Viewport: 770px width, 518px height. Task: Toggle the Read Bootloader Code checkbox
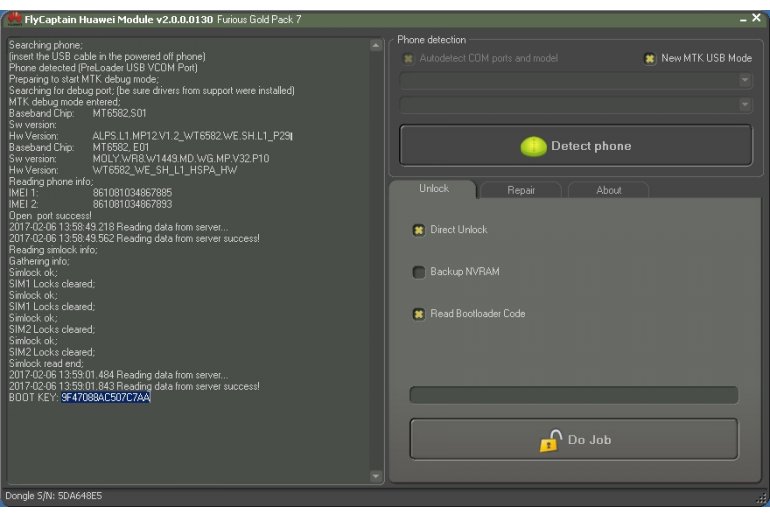tap(419, 314)
